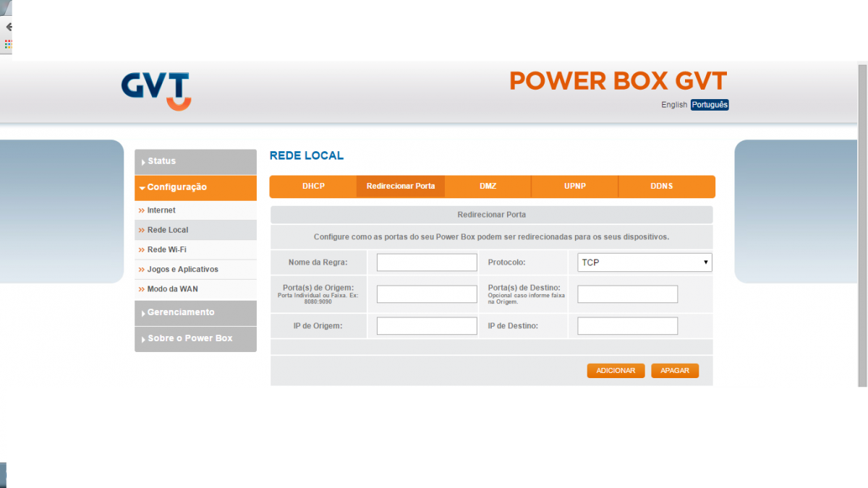Viewport: 868px width, 488px height.
Task: Click the Redirecionar Porta section header bar
Action: [x=492, y=215]
